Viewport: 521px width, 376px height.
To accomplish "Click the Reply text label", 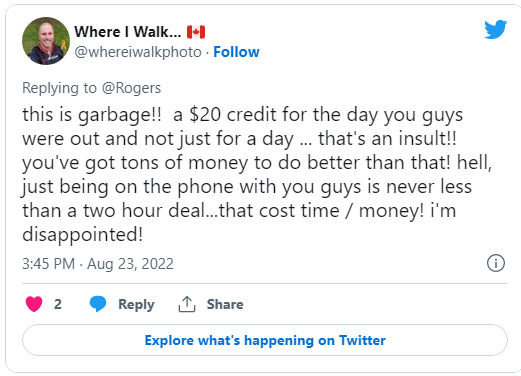I will [136, 305].
